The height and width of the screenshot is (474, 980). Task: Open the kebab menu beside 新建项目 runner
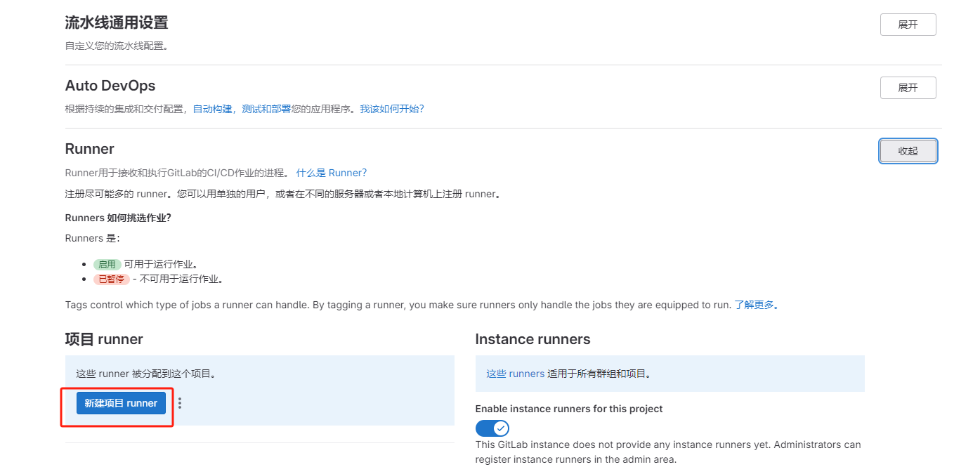point(181,402)
